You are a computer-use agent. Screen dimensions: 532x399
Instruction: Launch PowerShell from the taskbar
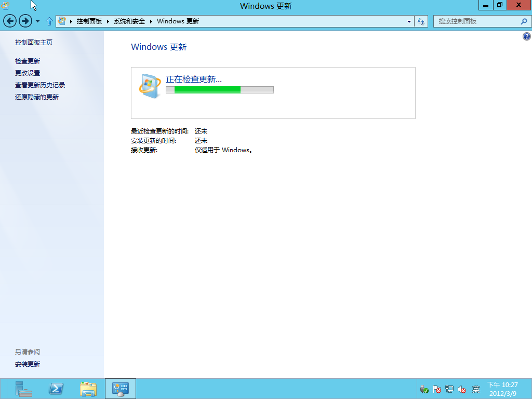click(56, 389)
